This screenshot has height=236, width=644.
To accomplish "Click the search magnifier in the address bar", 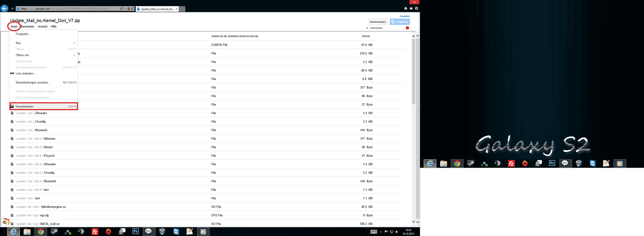I will click(121, 9).
